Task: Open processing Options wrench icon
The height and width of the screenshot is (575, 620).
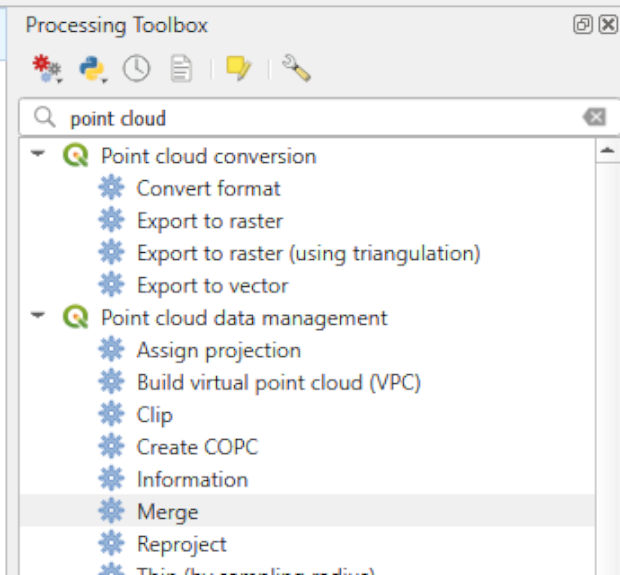Action: coord(296,69)
